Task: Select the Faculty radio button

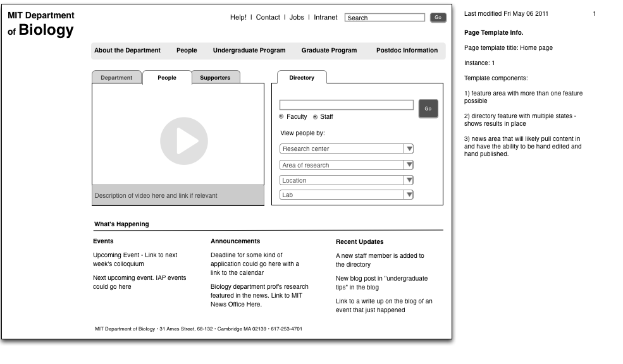Action: coord(281,116)
